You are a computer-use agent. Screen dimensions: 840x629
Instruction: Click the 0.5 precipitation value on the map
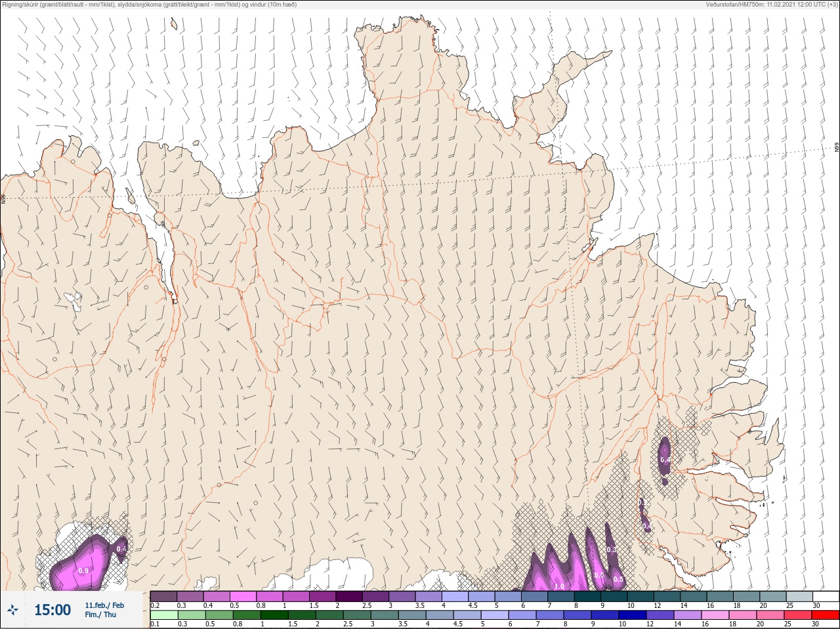618,579
